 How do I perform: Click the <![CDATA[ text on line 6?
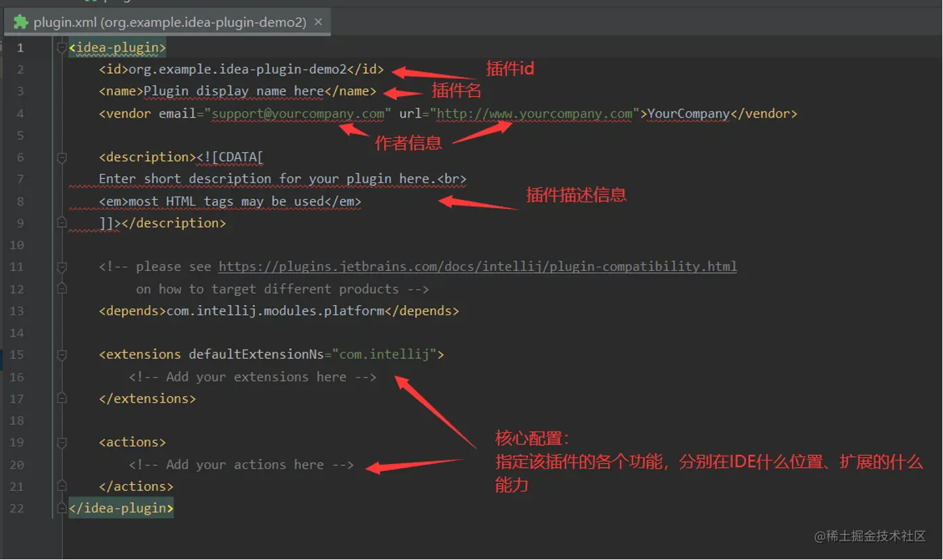click(x=230, y=157)
